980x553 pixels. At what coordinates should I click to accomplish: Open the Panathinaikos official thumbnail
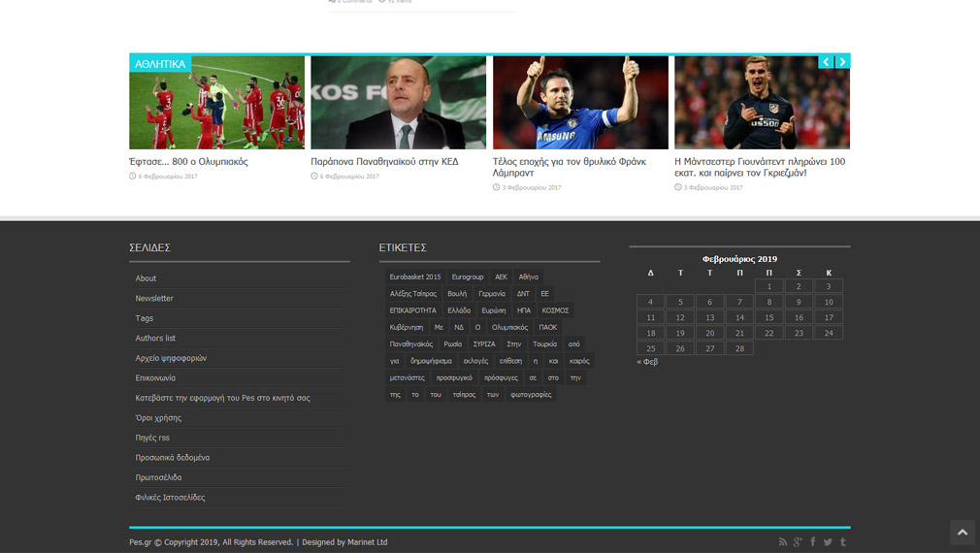(x=398, y=103)
